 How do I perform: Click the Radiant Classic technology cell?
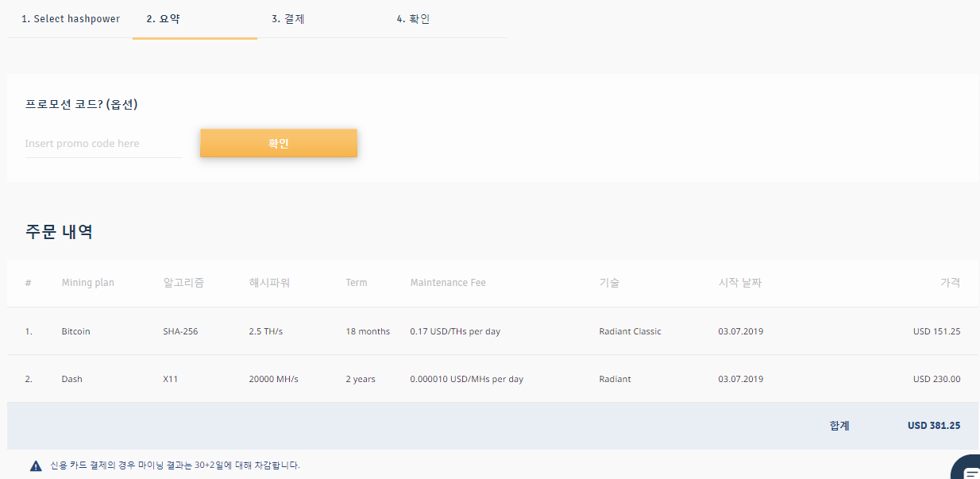[630, 331]
